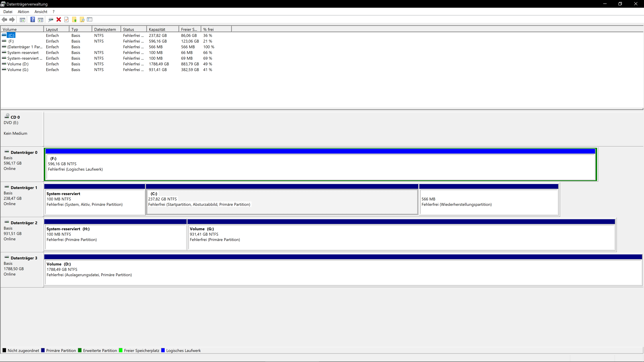Click the red X delete icon
This screenshot has width=644, height=362.
tap(59, 19)
